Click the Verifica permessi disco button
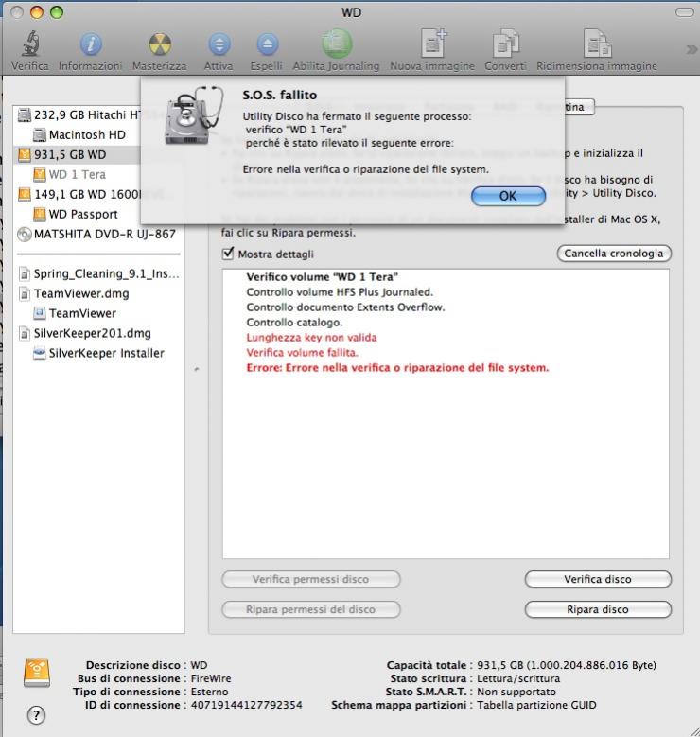 coord(311,579)
